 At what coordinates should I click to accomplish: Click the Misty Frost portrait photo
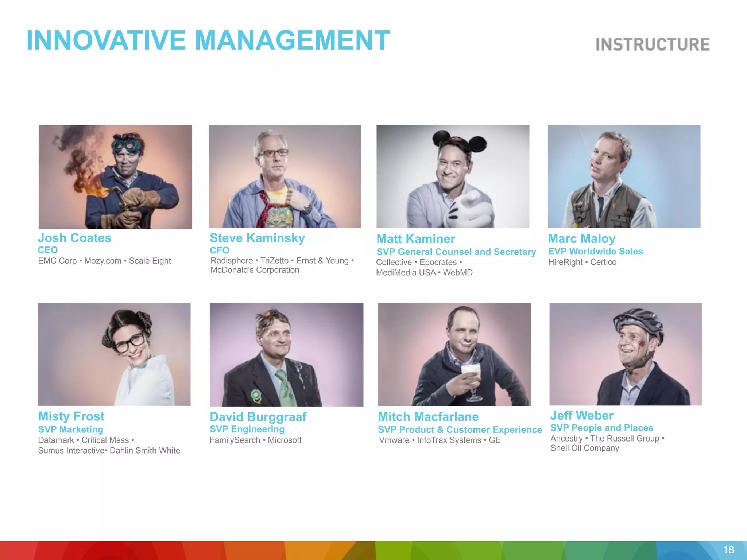[114, 354]
